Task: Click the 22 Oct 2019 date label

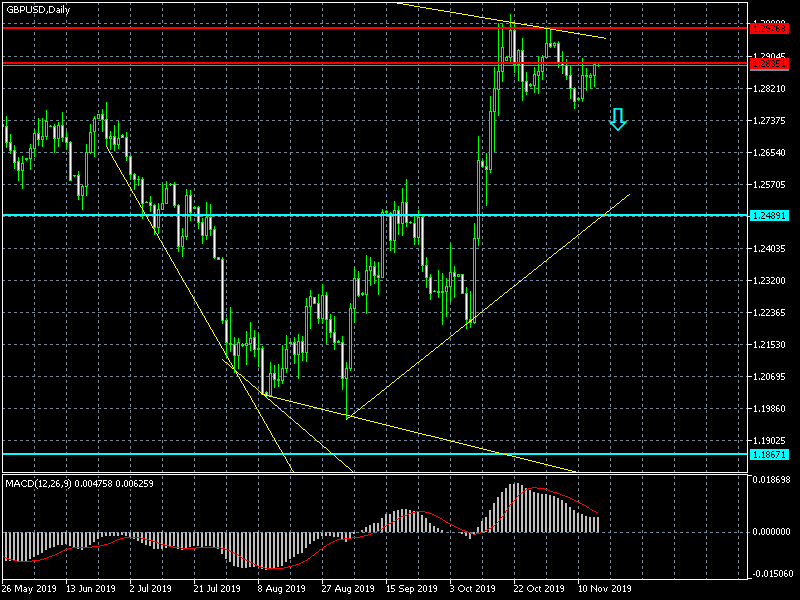Action: point(539,589)
